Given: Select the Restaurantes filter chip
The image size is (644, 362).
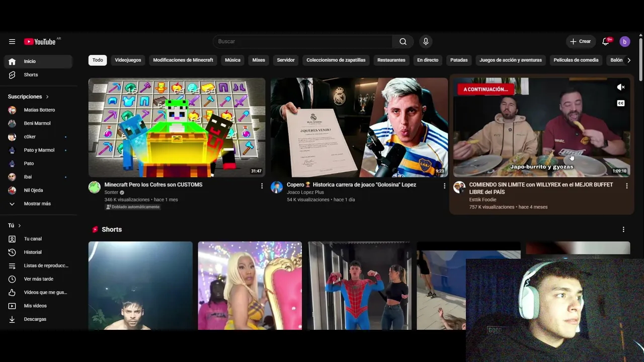Looking at the screenshot, I should [x=391, y=60].
